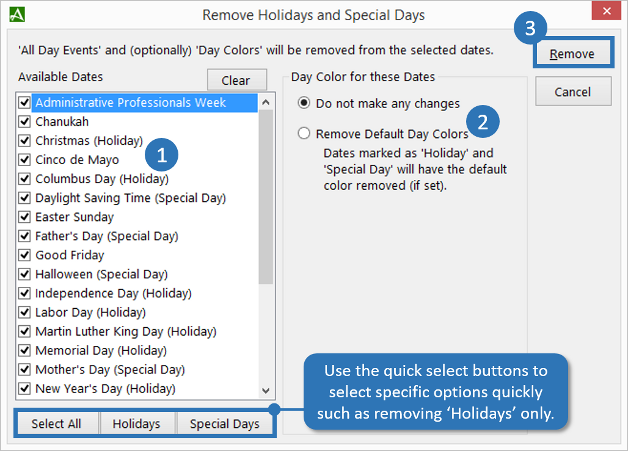Toggle New Year's Day (Holiday) checkbox
The image size is (628, 451).
click(24, 389)
